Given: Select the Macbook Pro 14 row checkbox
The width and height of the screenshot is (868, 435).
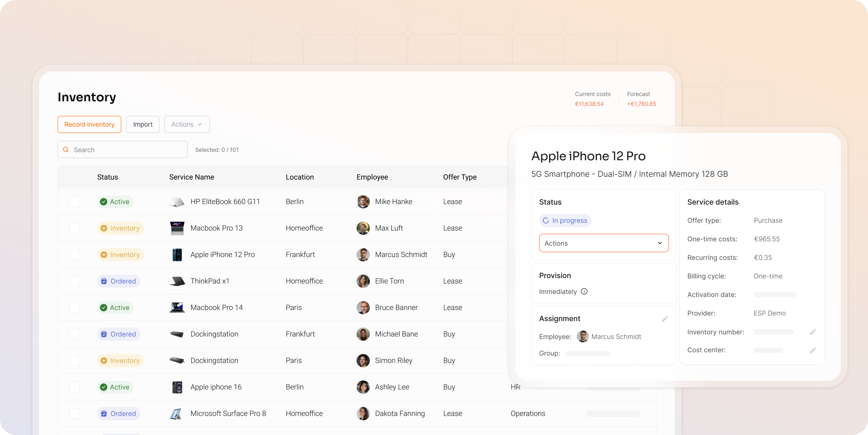Looking at the screenshot, I should [74, 308].
